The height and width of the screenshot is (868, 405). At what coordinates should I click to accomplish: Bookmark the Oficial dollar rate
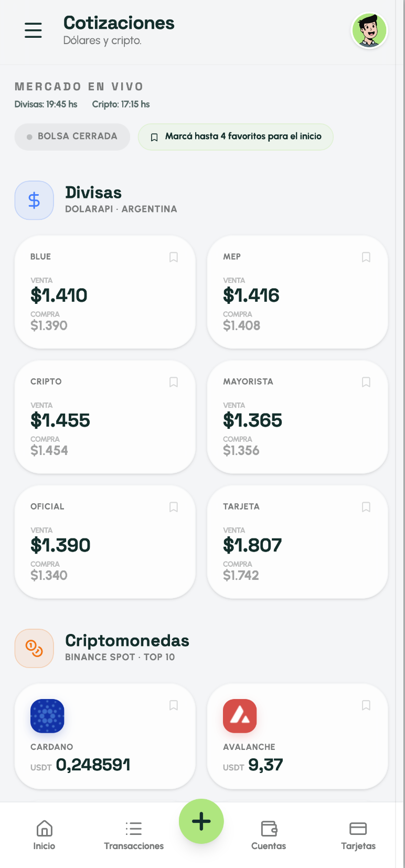tap(174, 507)
